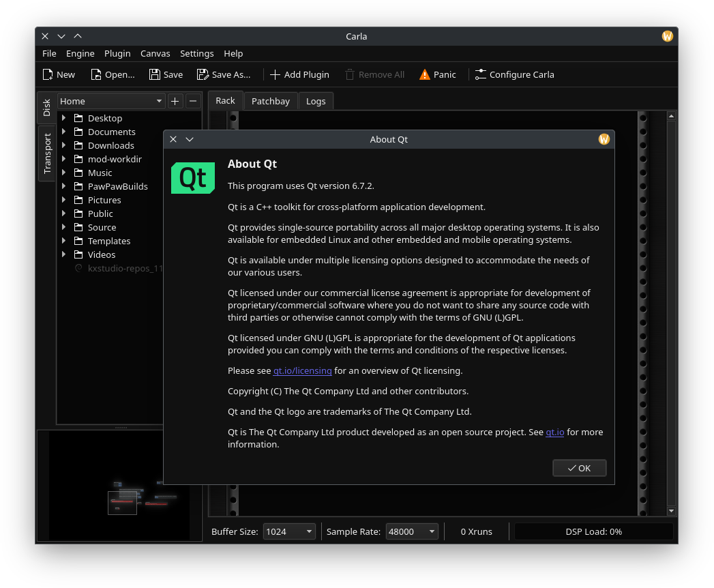714x588 pixels.
Task: Click the Save As... toolbar icon
Action: pos(203,75)
